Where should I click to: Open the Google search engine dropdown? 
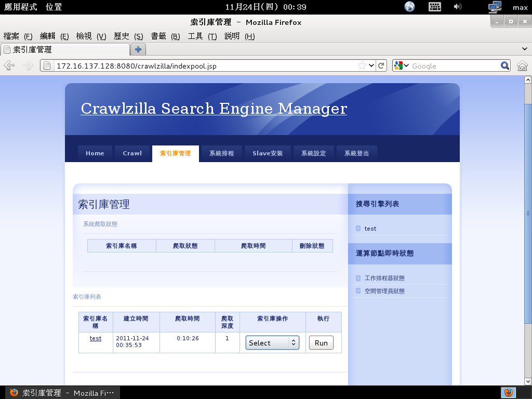402,65
